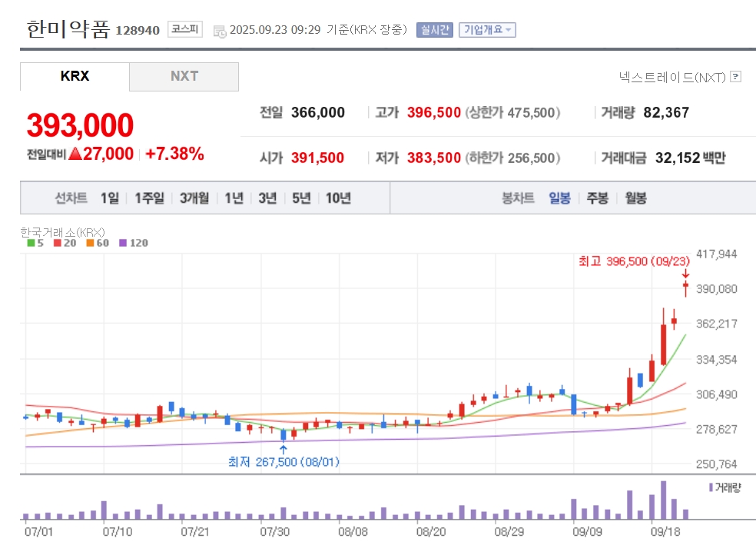Click the 09/18 date axis label
The width and height of the screenshot is (756, 555).
tap(665, 532)
